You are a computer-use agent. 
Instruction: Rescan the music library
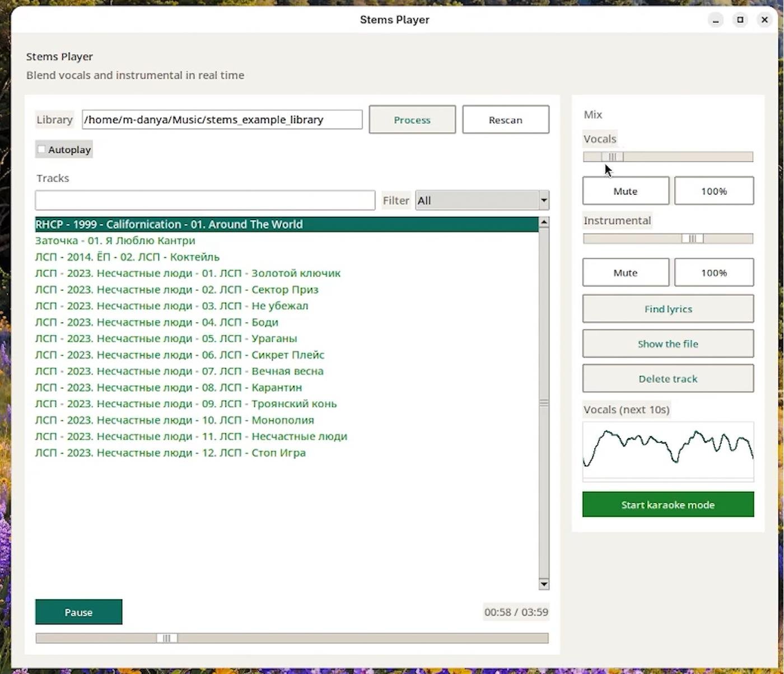(x=505, y=120)
